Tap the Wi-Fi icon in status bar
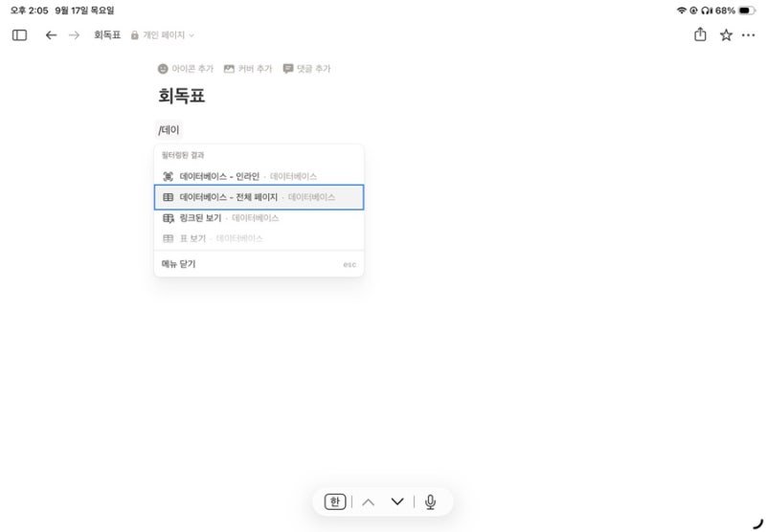This screenshot has height=532, width=766. coord(681,11)
